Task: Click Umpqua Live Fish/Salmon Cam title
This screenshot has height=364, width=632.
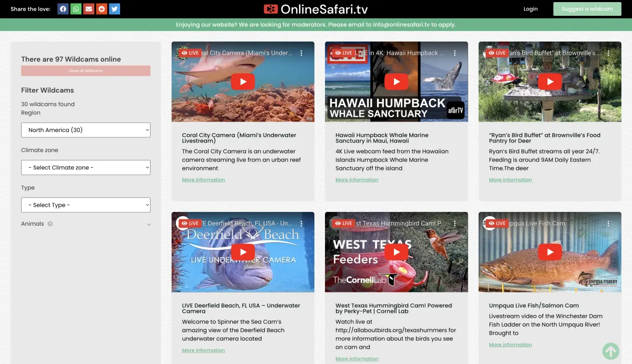Action: [x=534, y=306]
